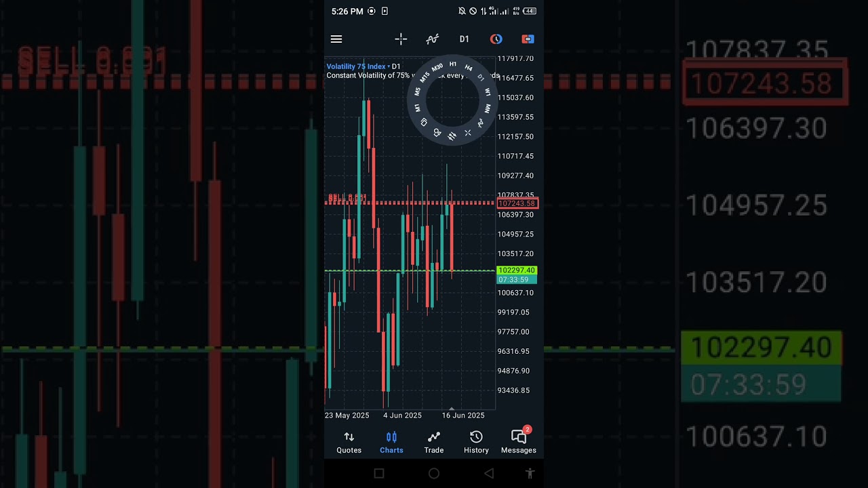Tap the 97757.00 price scale label
The width and height of the screenshot is (868, 488).
click(513, 332)
